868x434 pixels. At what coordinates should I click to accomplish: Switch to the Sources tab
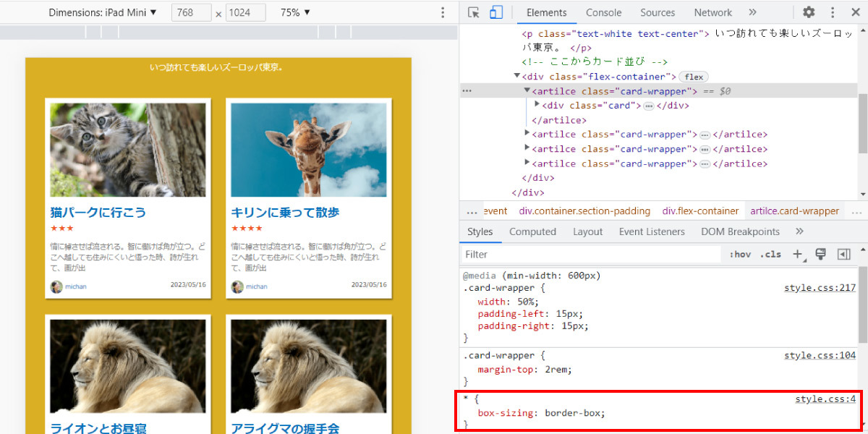658,12
